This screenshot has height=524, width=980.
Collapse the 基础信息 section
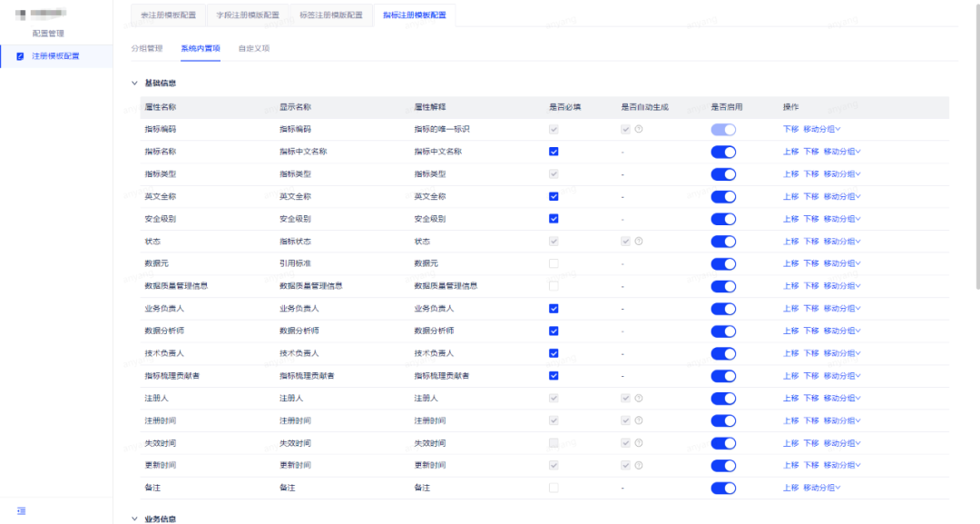tap(134, 82)
